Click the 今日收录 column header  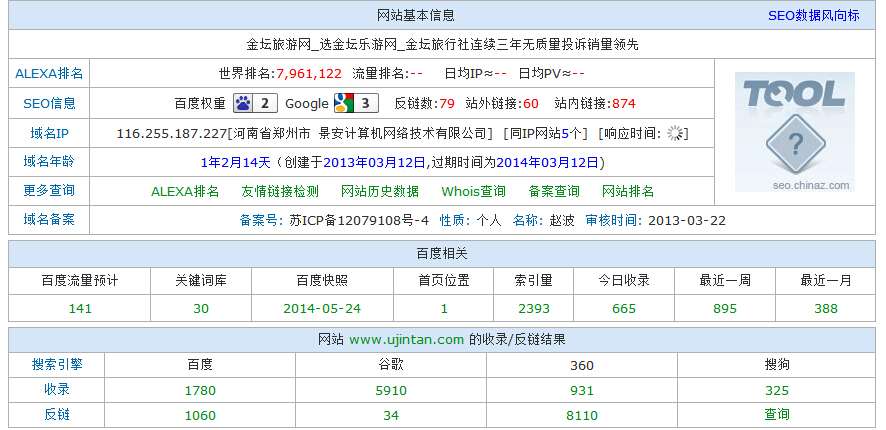(624, 280)
